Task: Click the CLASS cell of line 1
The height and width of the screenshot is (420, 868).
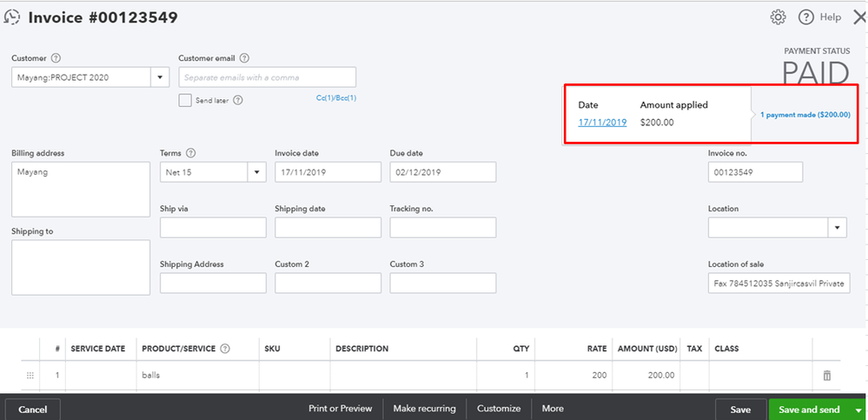Action: pos(760,375)
